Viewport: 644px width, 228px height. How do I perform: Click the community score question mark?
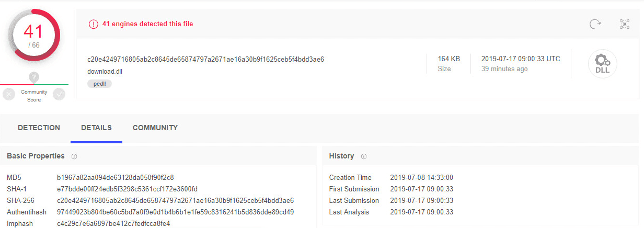pyautogui.click(x=34, y=77)
